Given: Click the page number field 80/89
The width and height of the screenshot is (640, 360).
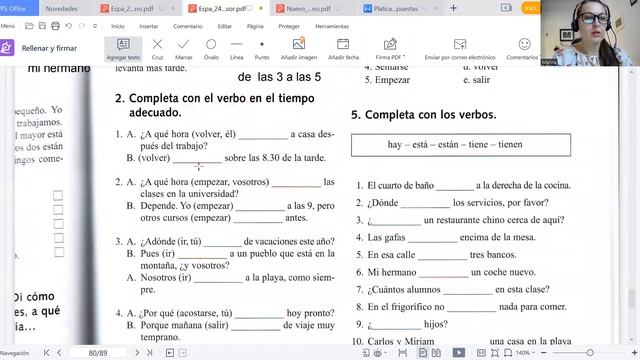Looking at the screenshot, I should pyautogui.click(x=98, y=353).
